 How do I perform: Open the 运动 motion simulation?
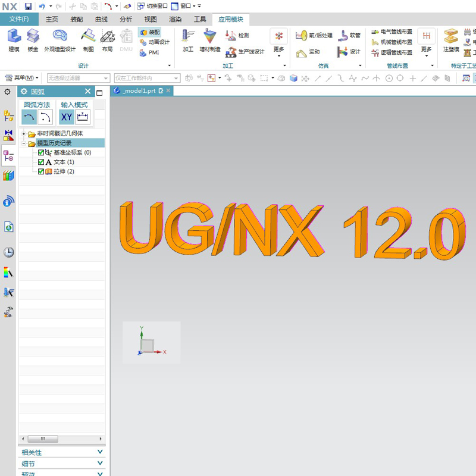pyautogui.click(x=308, y=52)
